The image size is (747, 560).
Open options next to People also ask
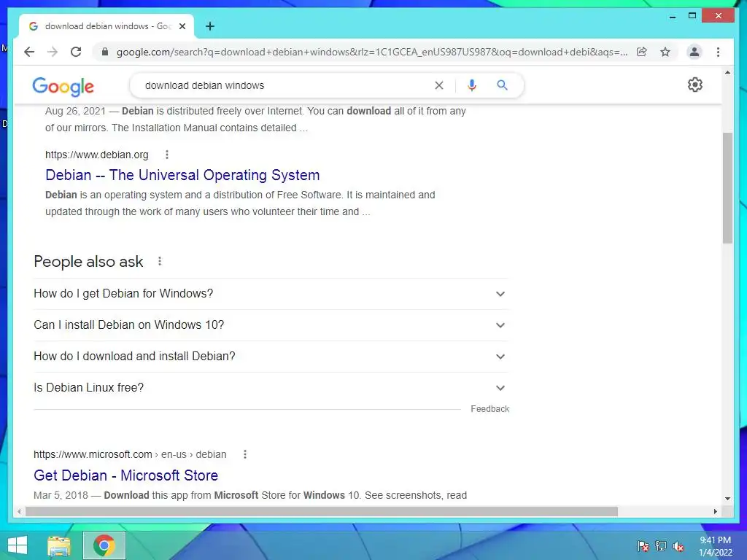160,261
